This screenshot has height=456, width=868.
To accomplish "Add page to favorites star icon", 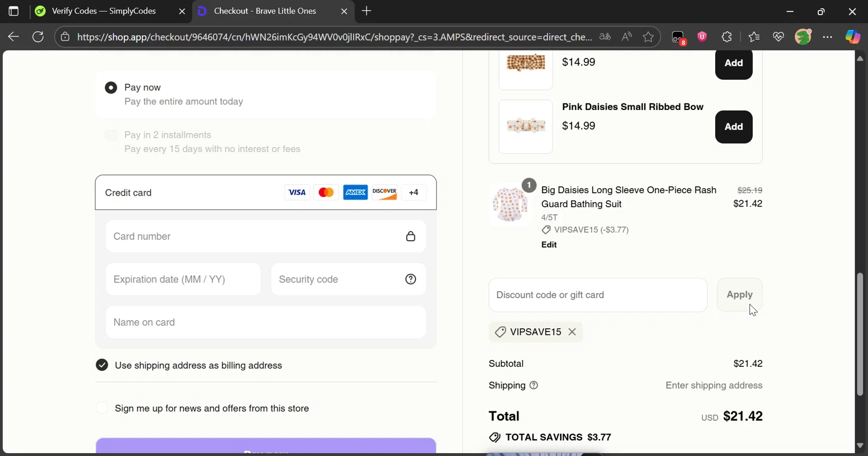I will pyautogui.click(x=648, y=37).
